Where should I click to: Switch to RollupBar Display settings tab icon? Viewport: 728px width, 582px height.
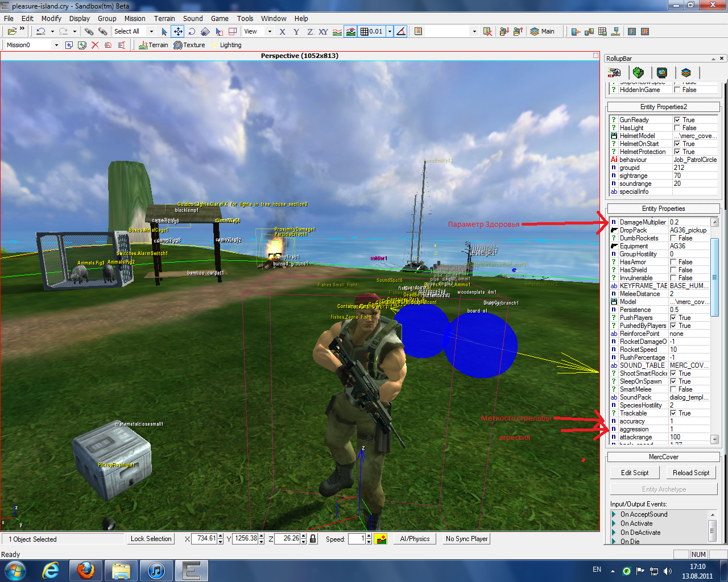661,73
